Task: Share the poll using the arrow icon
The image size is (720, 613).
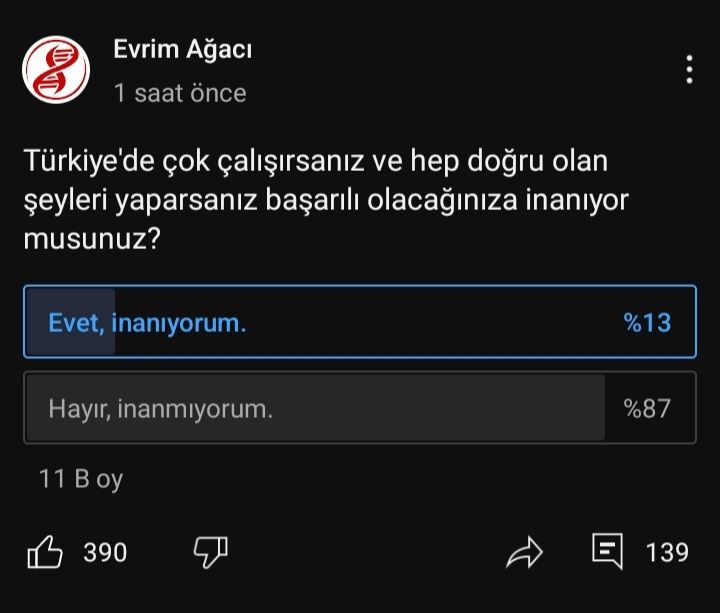Action: pos(524,552)
